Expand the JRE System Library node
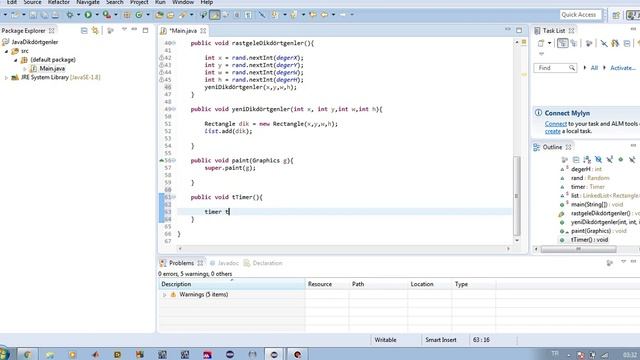This screenshot has height=360, width=640. click(x=6, y=78)
